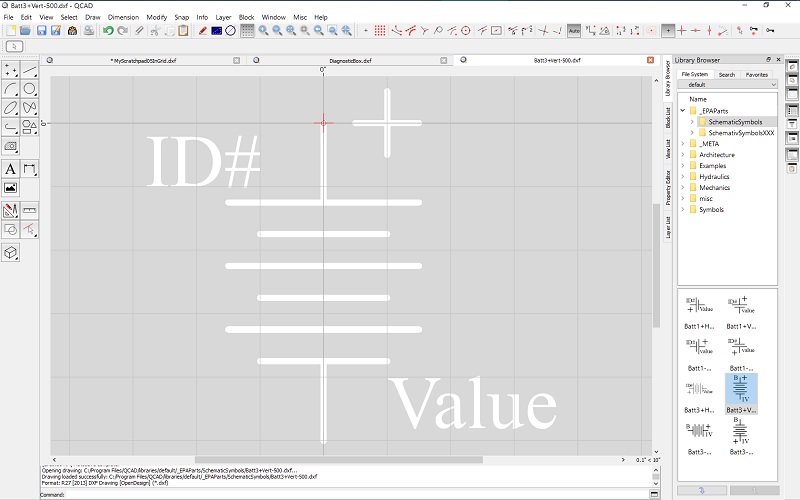Create a new drawing file
Screen dimensions: 800x500
point(11,31)
